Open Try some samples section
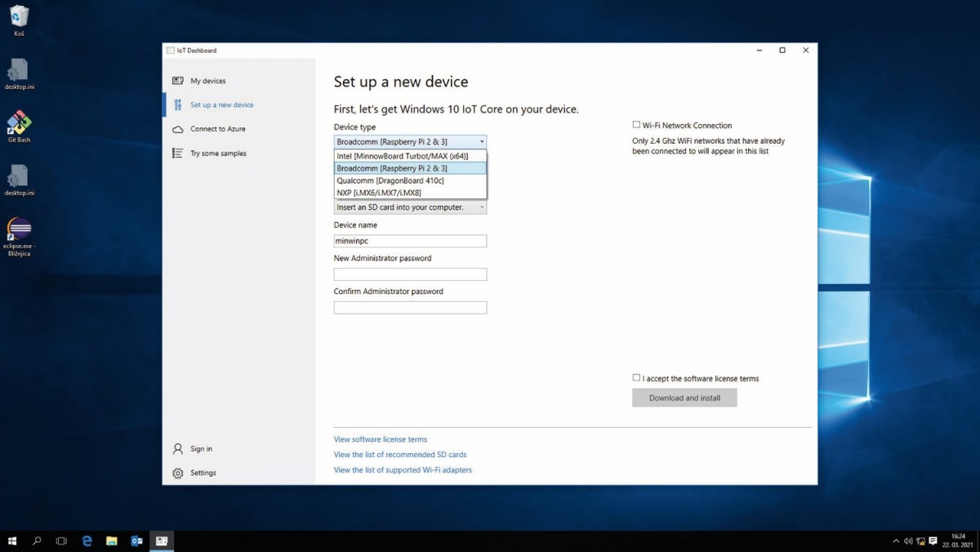The image size is (980, 552). coord(218,154)
